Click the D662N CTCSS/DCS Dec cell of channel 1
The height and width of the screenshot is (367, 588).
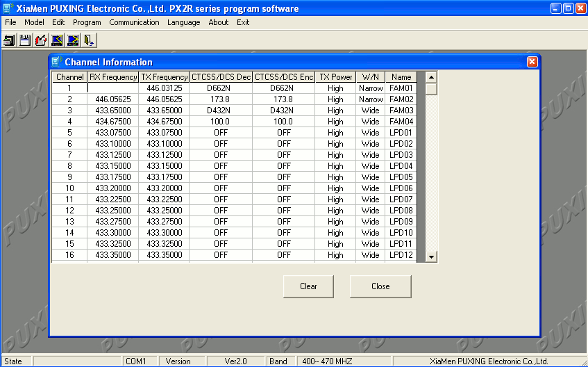point(221,88)
